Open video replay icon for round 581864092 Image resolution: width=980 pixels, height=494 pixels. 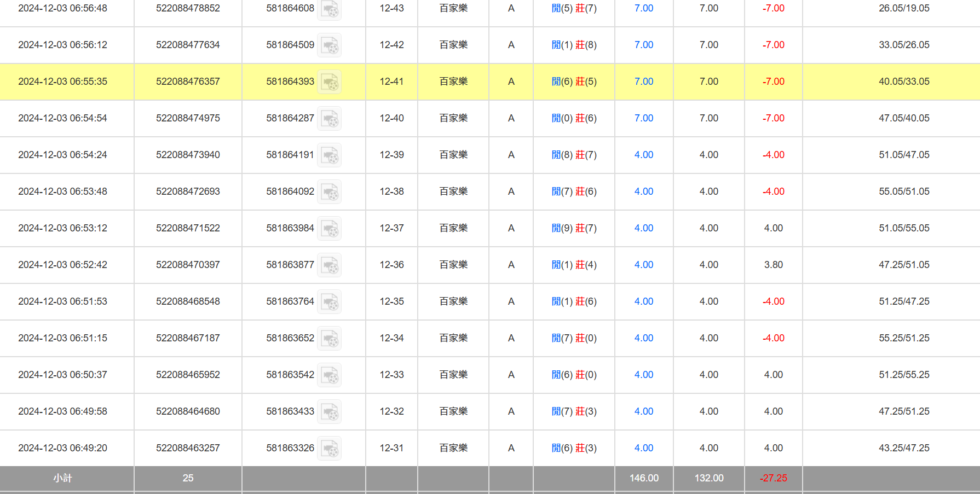(330, 192)
